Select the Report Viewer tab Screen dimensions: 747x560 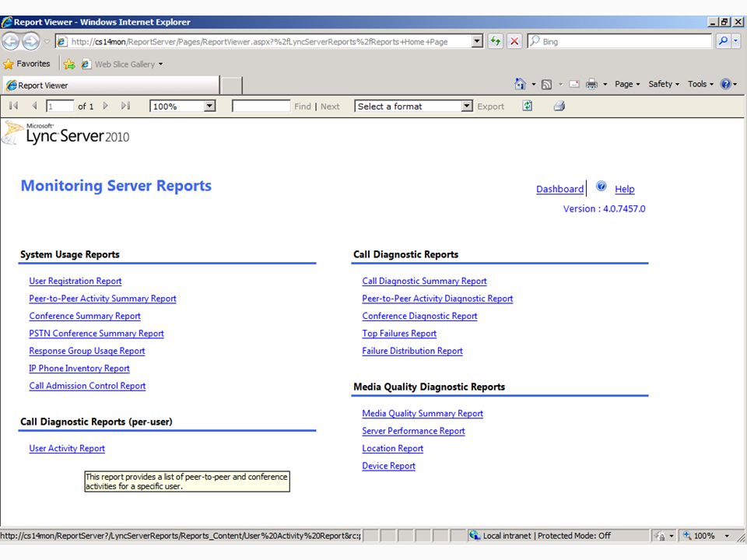110,86
